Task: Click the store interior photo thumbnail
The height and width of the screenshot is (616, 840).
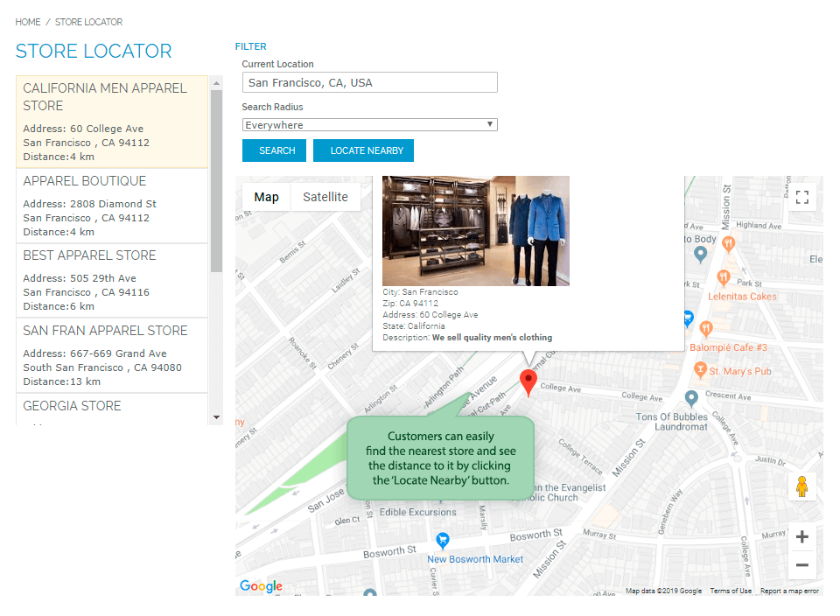Action: tap(475, 231)
